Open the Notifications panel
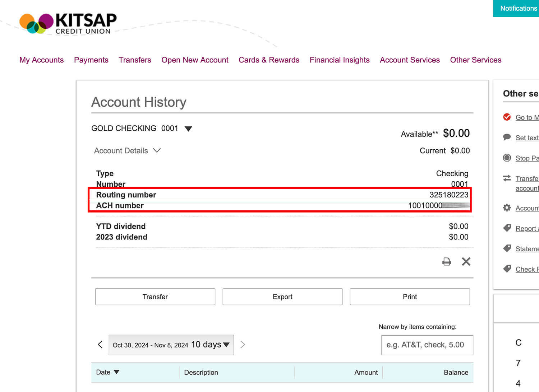Screen dimensions: 539x392 click(x=518, y=8)
